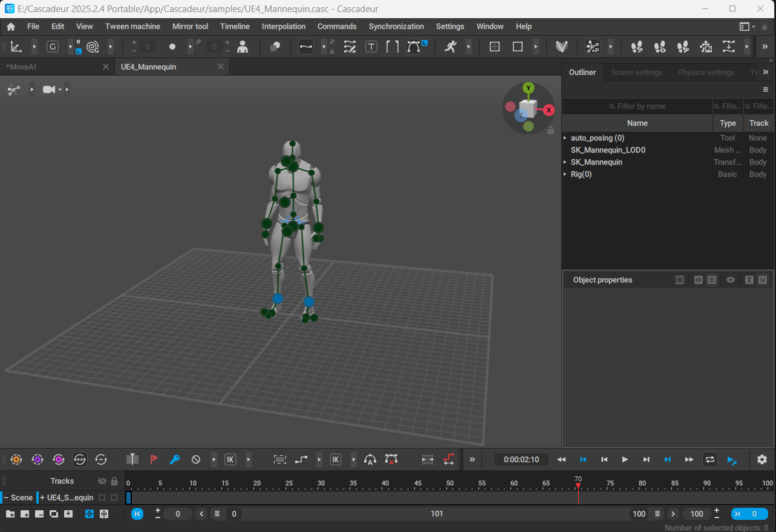776x532 pixels.
Task: Click the trajectories zigzag icon
Action: point(350,47)
